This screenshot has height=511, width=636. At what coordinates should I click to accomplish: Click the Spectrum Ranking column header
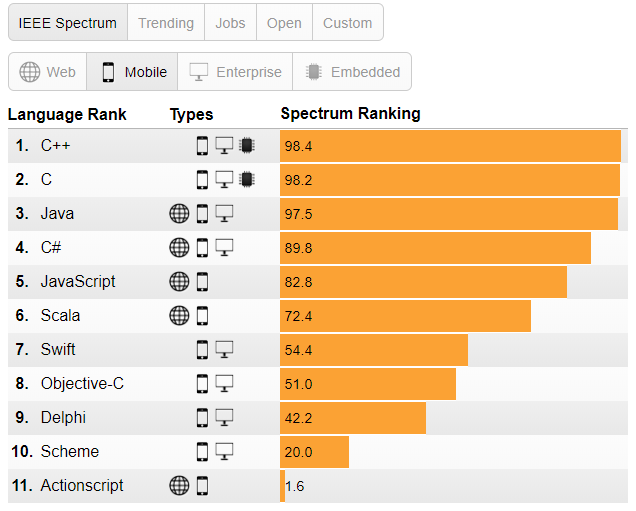[350, 114]
